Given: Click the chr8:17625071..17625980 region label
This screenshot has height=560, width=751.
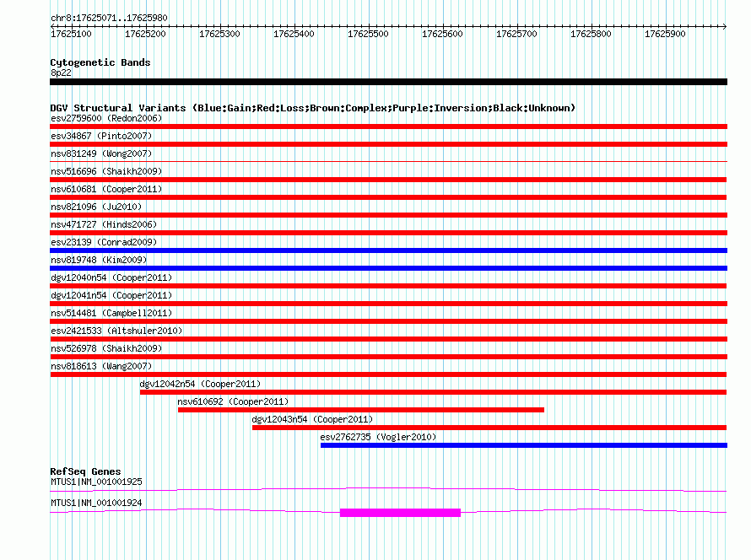Looking at the screenshot, I should pos(109,18).
